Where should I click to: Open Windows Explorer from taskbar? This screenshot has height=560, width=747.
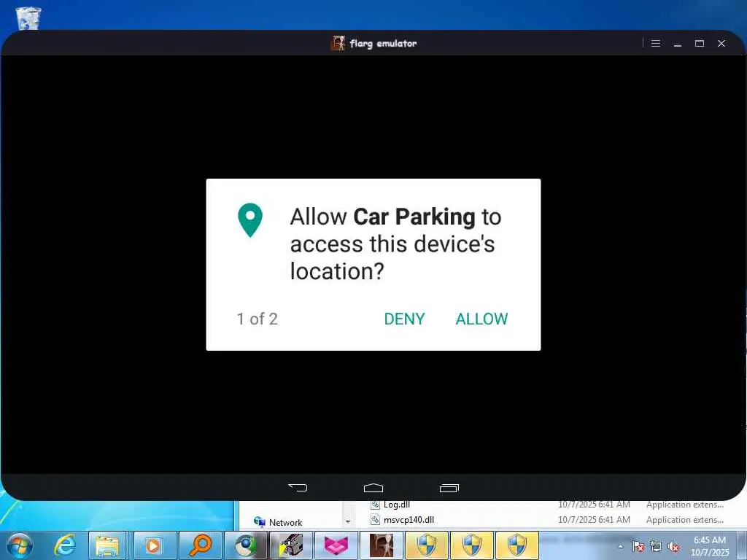tap(107, 545)
